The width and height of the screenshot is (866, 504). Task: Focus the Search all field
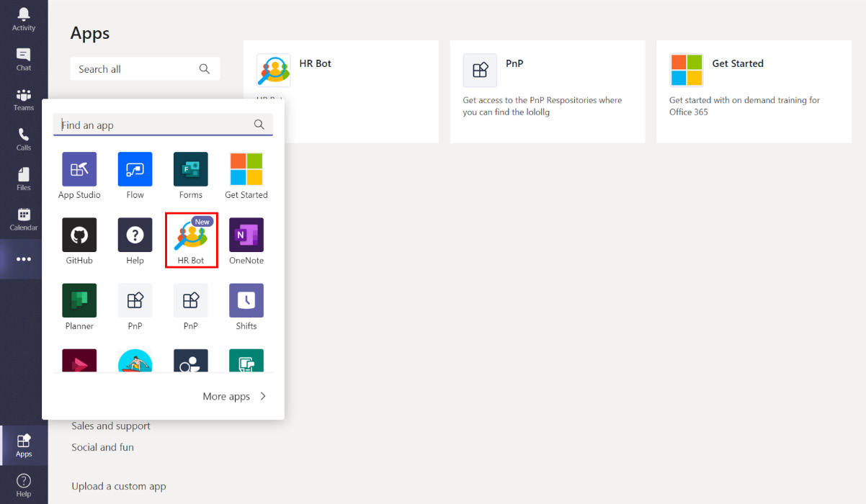coord(145,69)
